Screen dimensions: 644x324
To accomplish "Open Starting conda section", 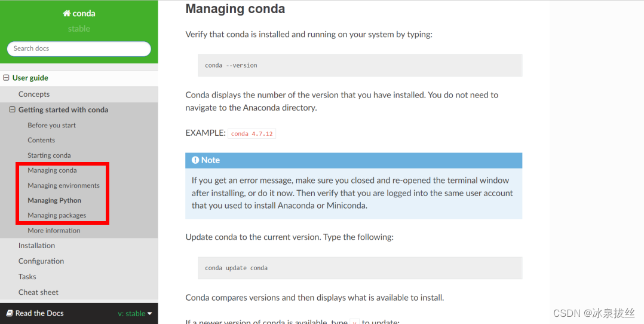I will pyautogui.click(x=49, y=155).
